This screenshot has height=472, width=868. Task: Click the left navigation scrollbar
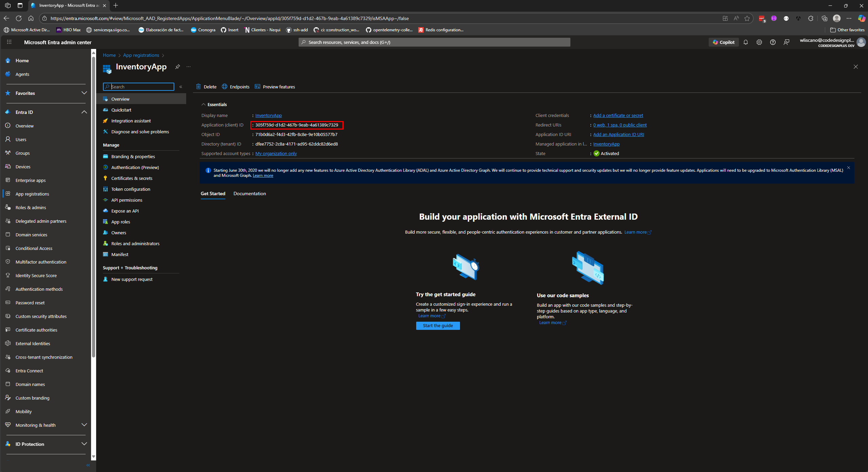pyautogui.click(x=93, y=207)
